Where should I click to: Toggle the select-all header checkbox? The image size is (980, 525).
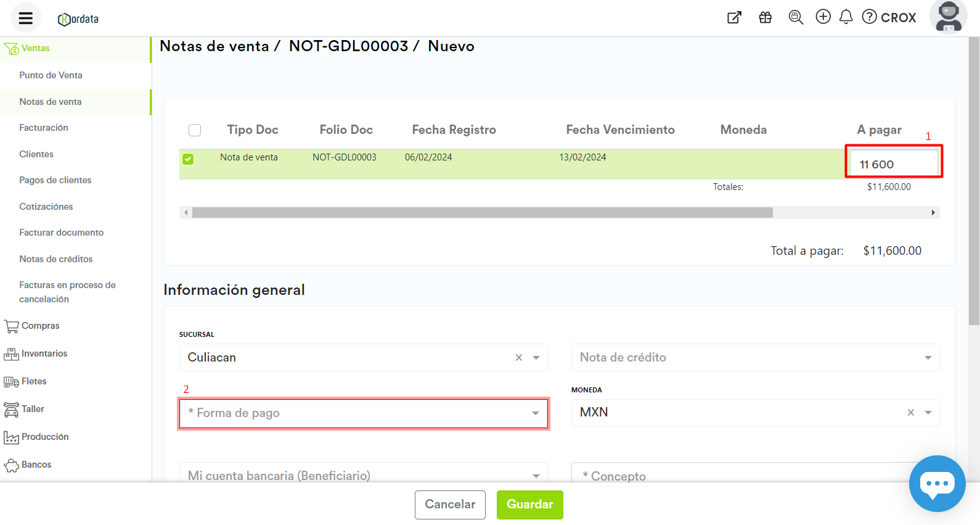[x=195, y=130]
